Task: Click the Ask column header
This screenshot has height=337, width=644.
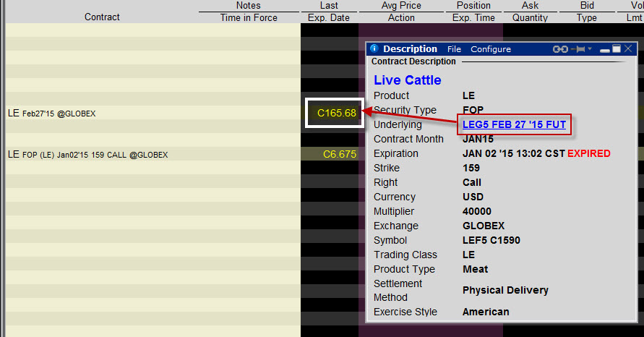Action: pyautogui.click(x=530, y=5)
